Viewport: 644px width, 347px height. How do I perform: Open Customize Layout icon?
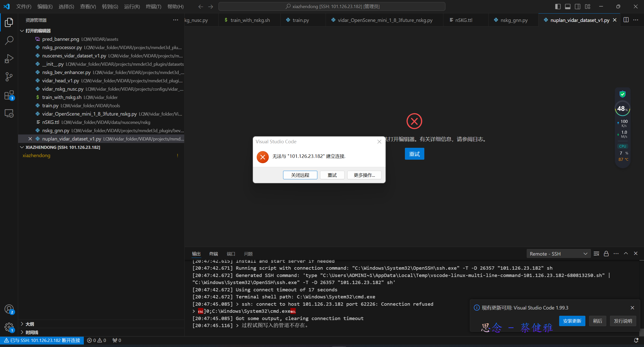pos(587,7)
